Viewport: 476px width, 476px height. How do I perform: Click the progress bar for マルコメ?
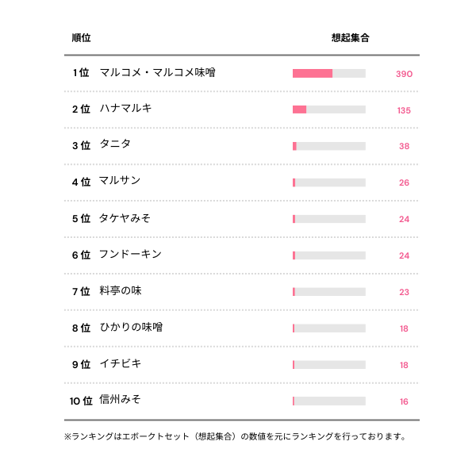point(328,73)
